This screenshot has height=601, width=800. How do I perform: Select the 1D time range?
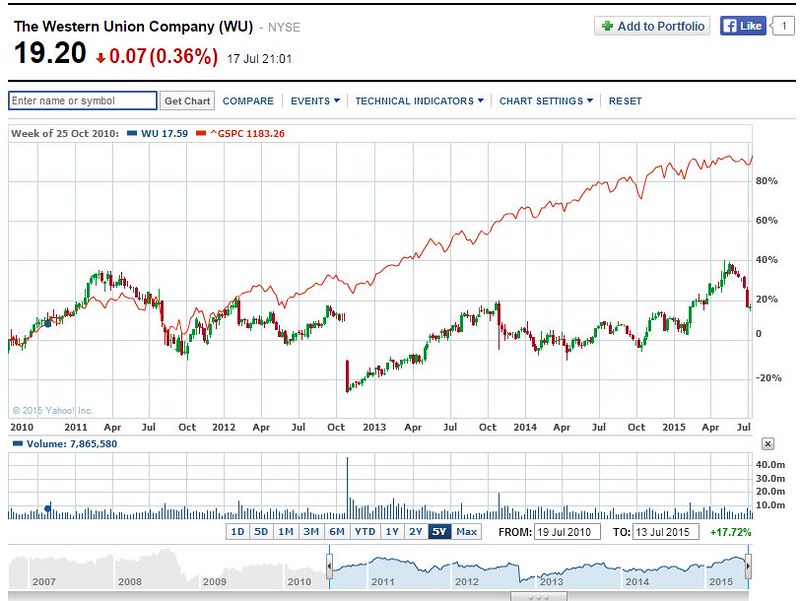point(238,532)
